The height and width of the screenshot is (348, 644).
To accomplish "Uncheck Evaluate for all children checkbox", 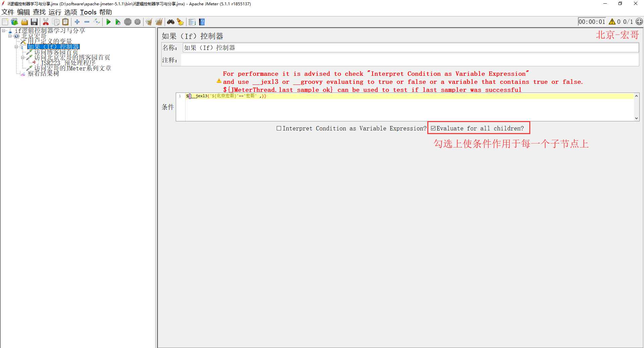I will (x=433, y=128).
